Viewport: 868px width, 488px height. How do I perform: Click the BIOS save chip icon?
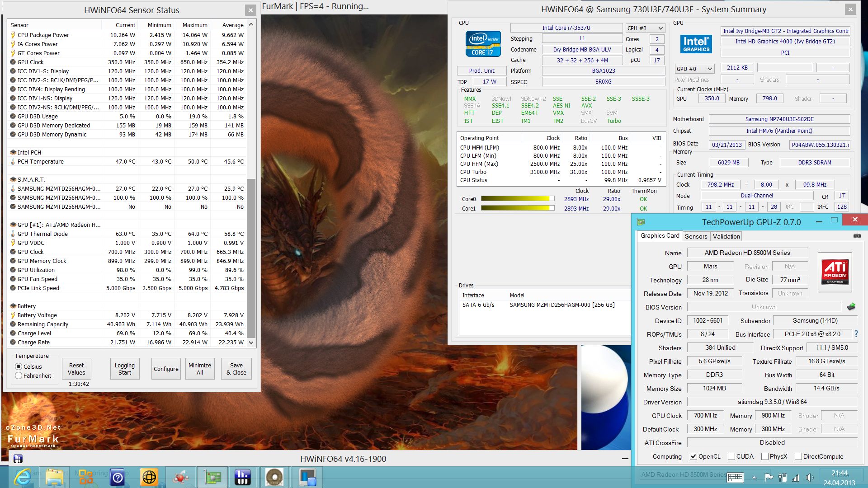pos(851,307)
